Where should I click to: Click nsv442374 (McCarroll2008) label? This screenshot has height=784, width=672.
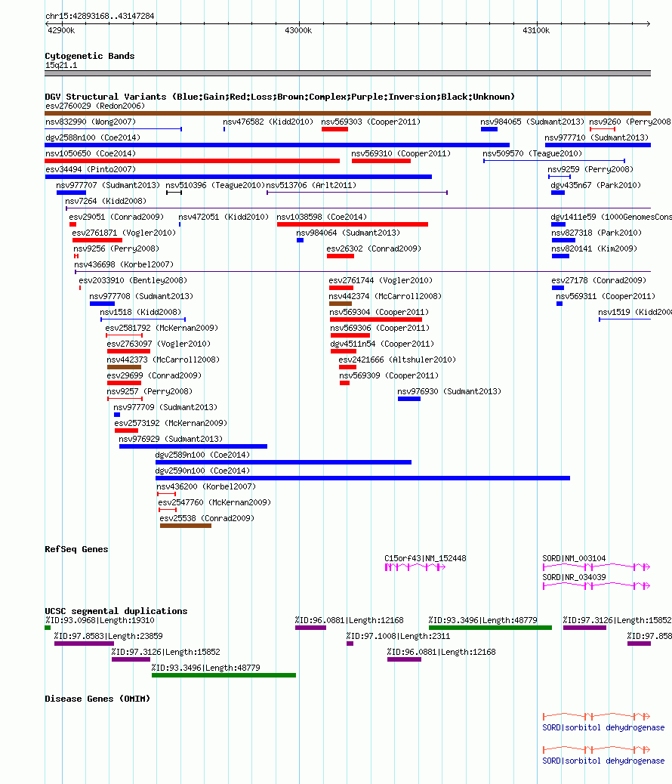(x=385, y=298)
